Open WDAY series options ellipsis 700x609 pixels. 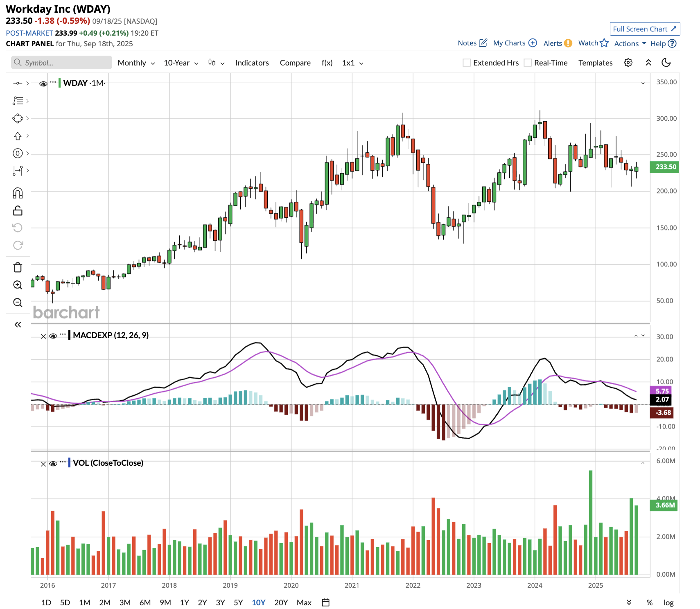53,82
